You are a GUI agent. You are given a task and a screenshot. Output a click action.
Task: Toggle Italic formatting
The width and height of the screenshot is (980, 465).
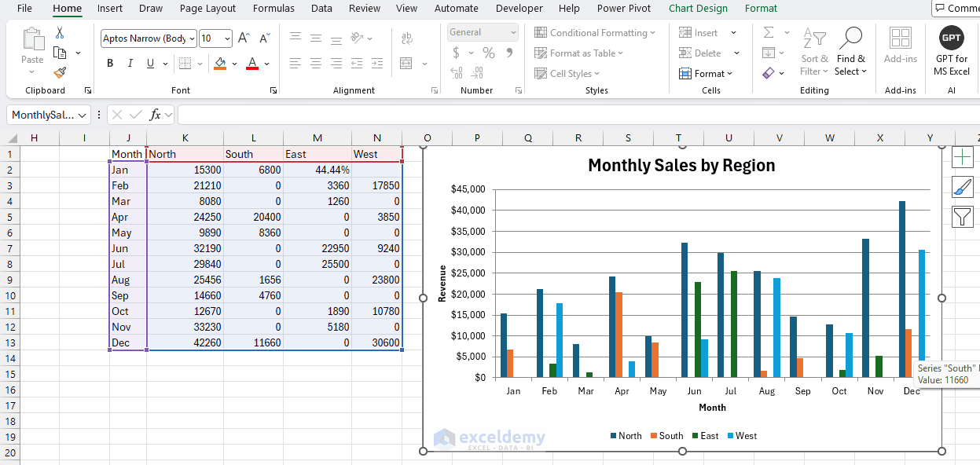(x=130, y=64)
